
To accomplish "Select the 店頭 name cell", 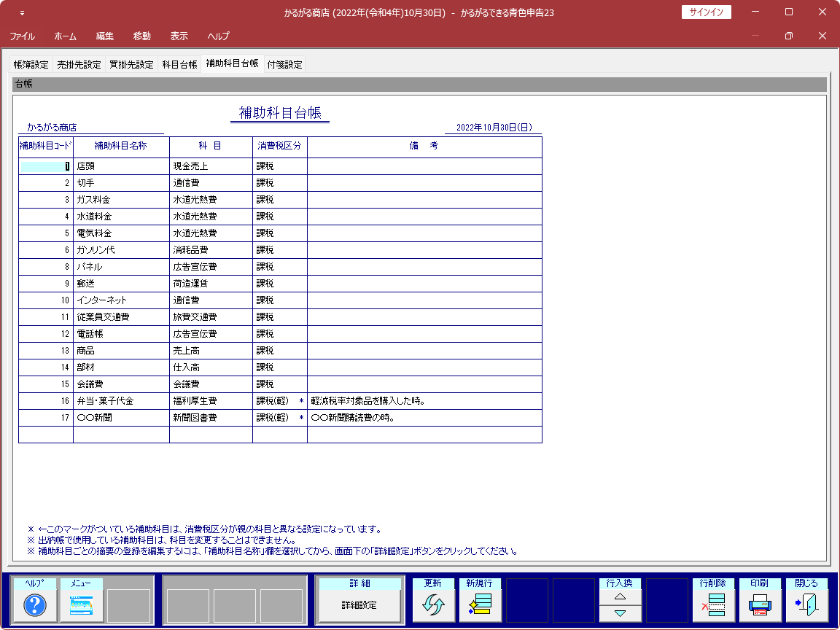I will coord(121,166).
